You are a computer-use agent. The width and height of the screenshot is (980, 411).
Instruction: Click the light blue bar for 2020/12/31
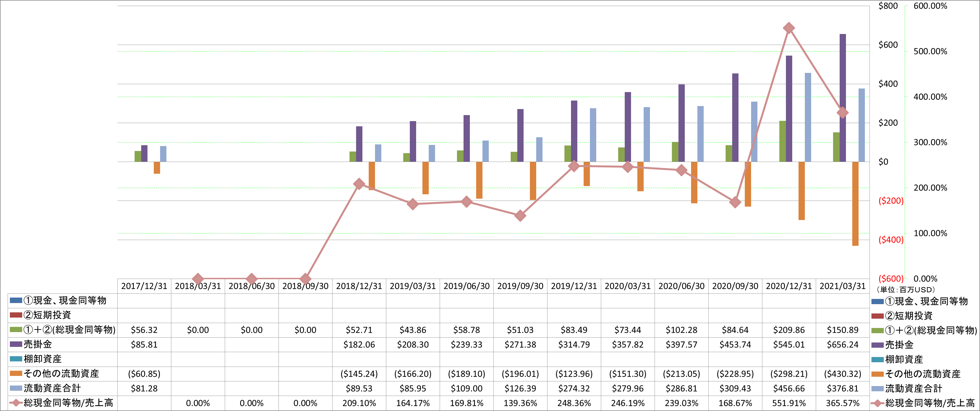pyautogui.click(x=808, y=118)
